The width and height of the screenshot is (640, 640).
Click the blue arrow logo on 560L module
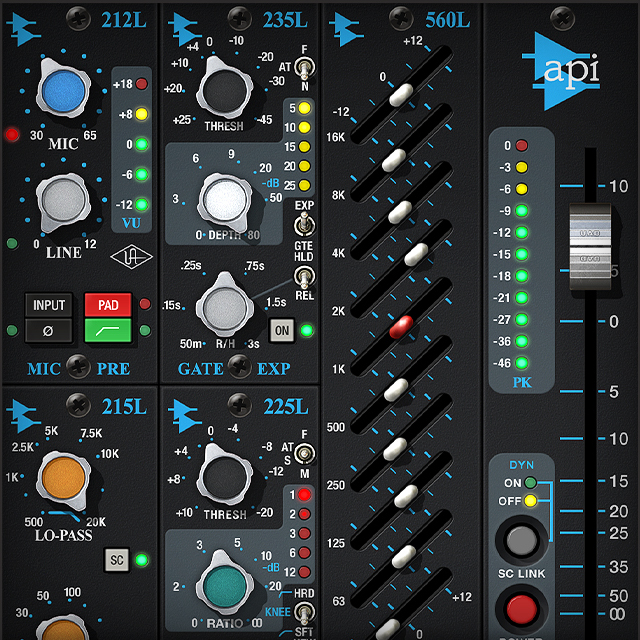coord(347,22)
